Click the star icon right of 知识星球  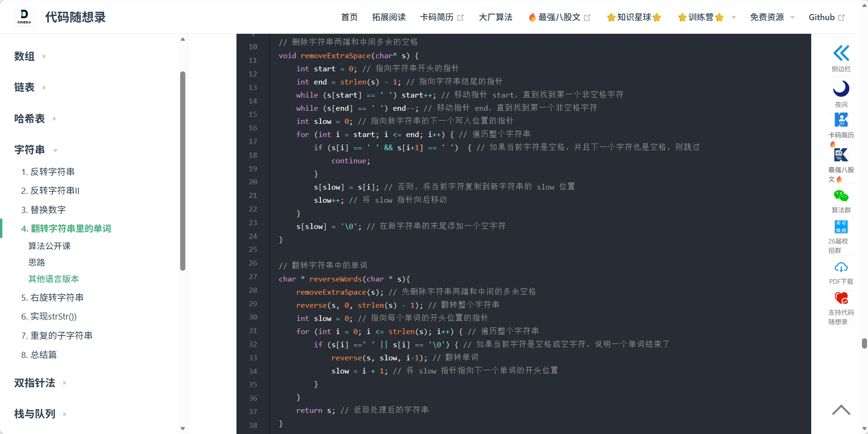pos(657,17)
